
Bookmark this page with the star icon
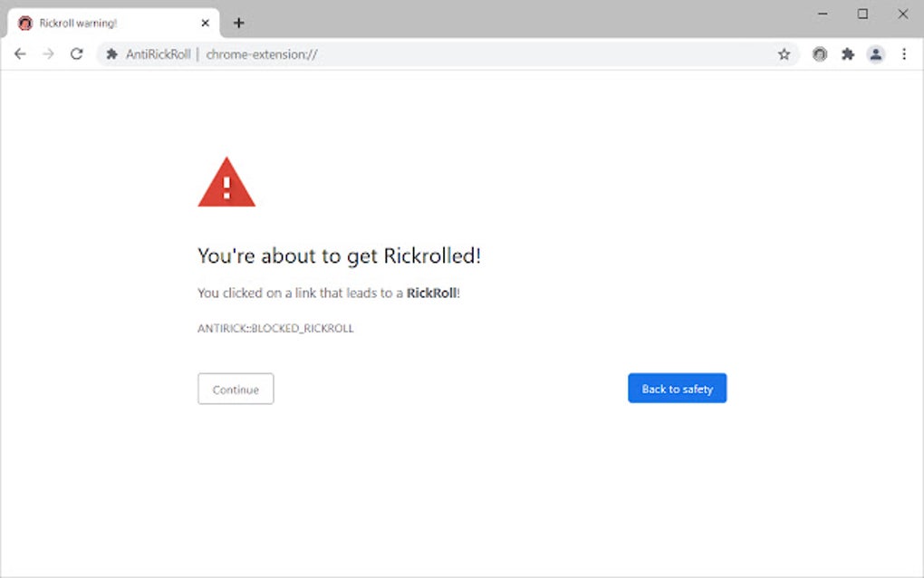coord(784,54)
